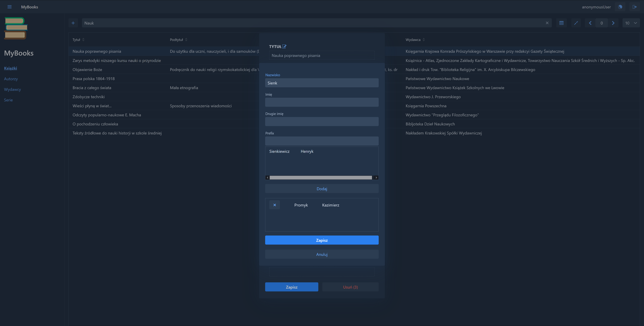Click the edit icon next to TYTUŁ
Screen dimensions: 644x326
284,46
